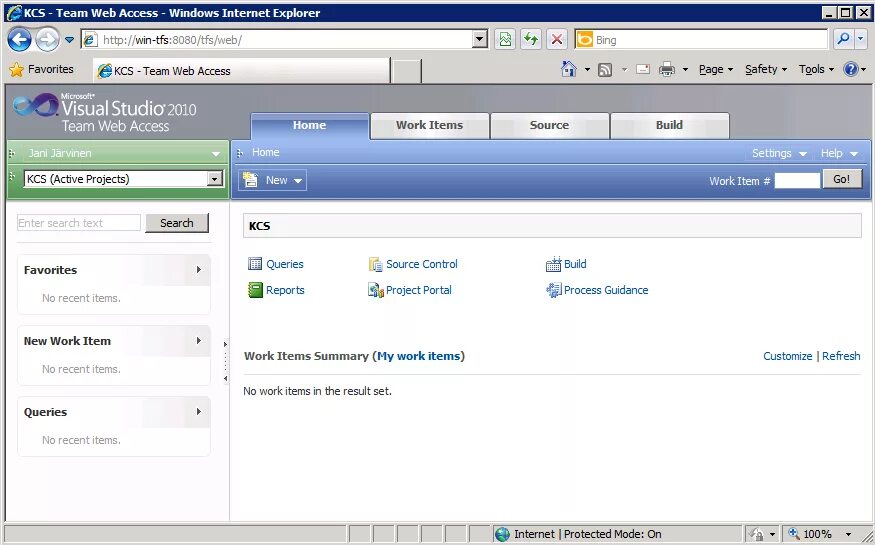875x545 pixels.
Task: Open Favorites star in the toolbar
Action: (17, 70)
